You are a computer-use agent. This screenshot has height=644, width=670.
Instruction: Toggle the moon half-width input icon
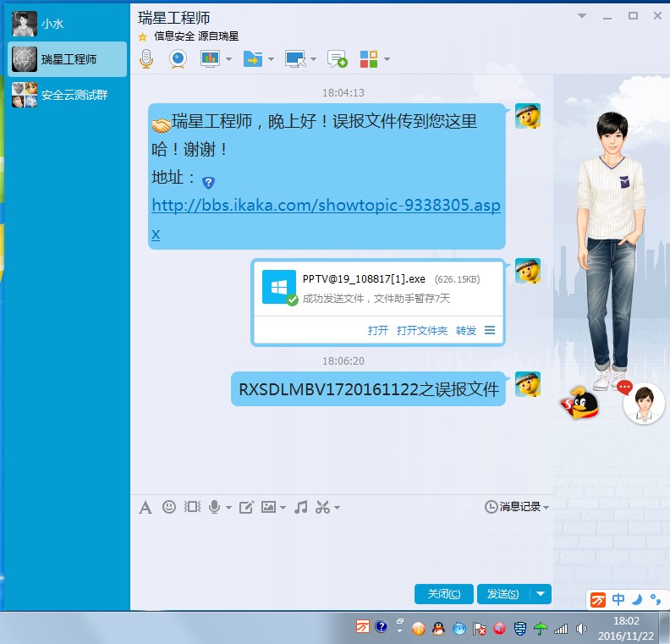(637, 599)
